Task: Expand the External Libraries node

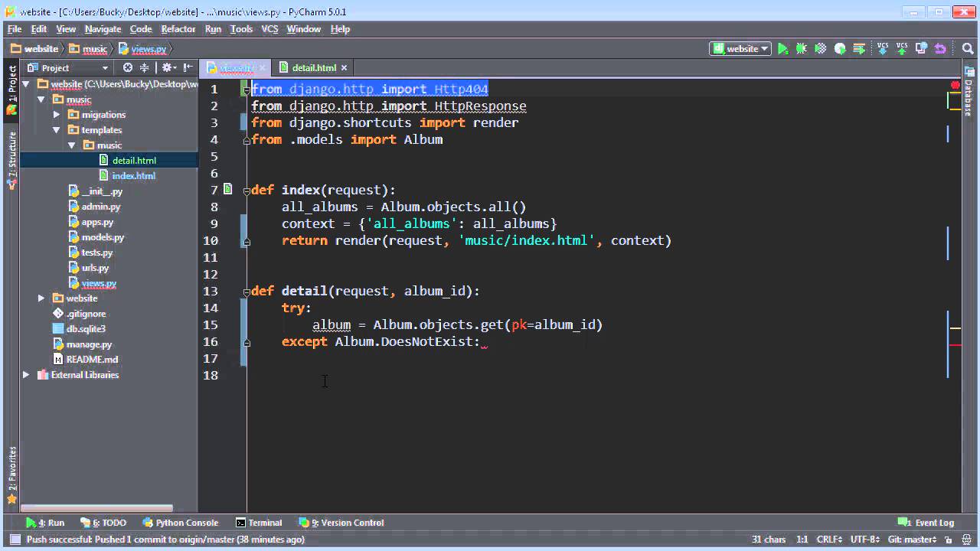Action: [26, 375]
